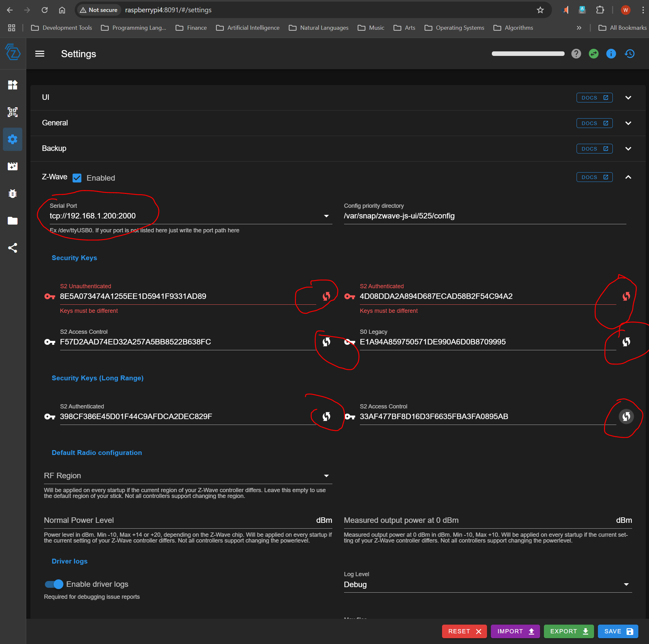649x644 pixels.
Task: Click the Config priority directory field
Action: tap(485, 216)
